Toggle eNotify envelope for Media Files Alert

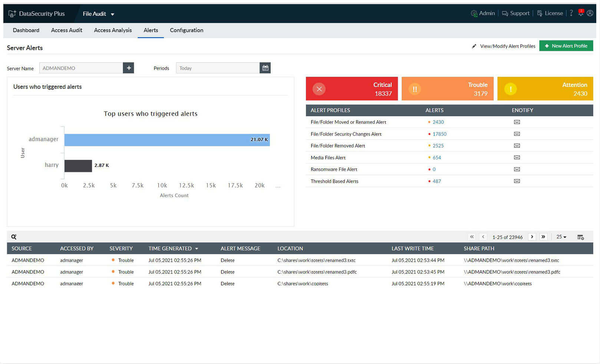pyautogui.click(x=517, y=157)
